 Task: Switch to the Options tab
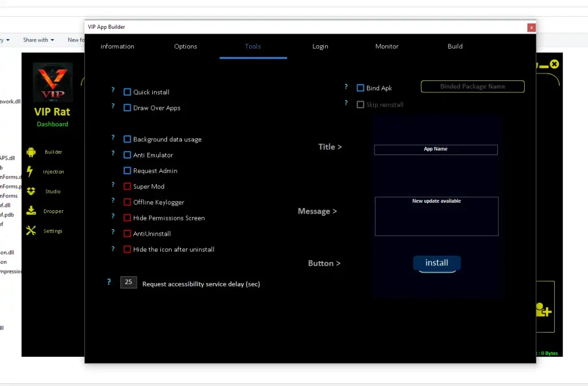point(185,47)
